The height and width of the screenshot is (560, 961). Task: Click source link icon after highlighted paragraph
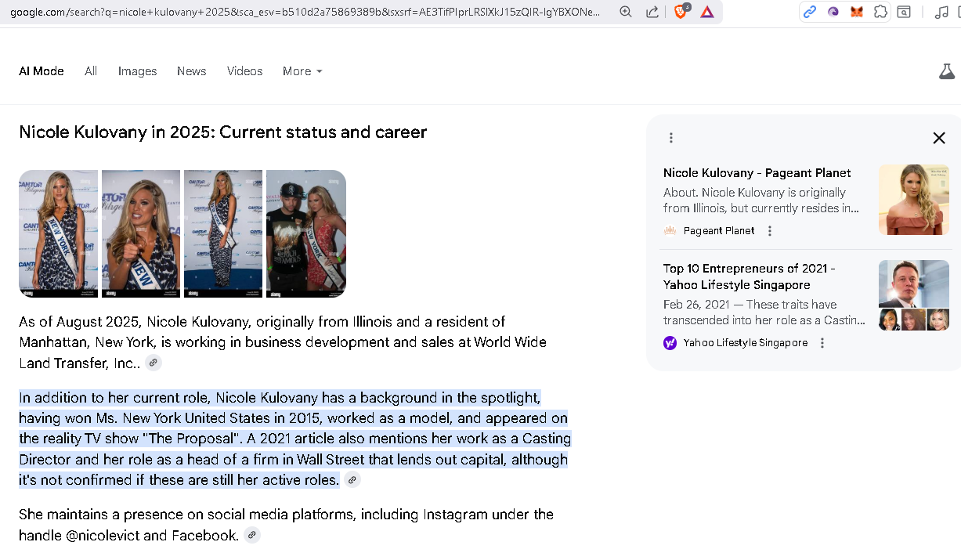pos(352,480)
